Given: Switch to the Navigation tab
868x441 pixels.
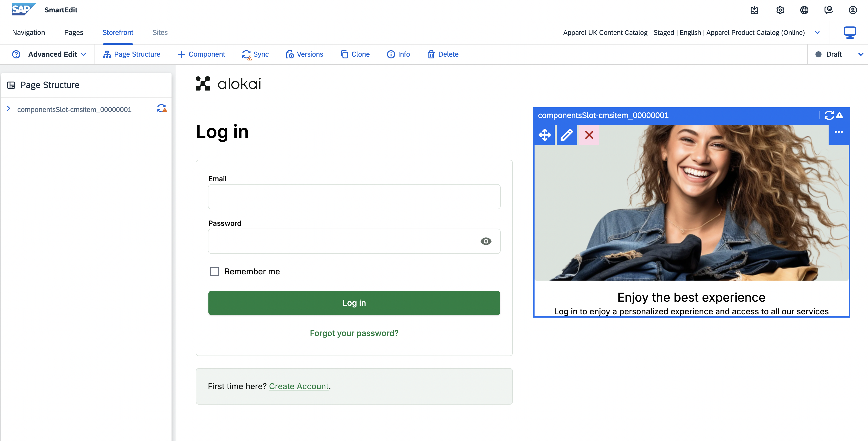Looking at the screenshot, I should click(x=29, y=33).
